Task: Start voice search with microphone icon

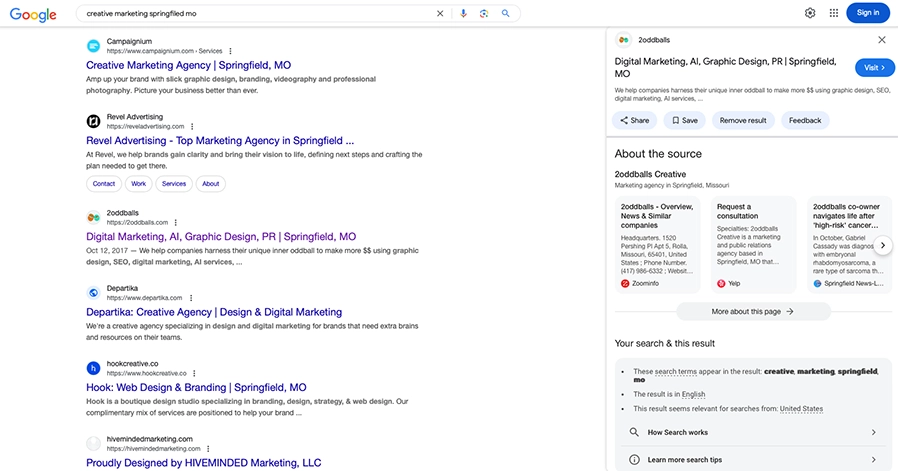Action: pos(463,13)
